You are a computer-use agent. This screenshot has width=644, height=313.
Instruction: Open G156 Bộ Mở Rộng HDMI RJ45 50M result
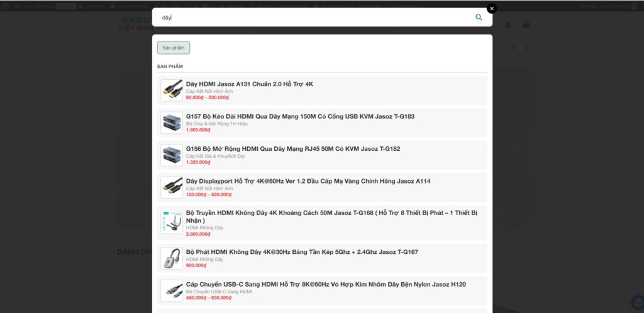[322, 155]
